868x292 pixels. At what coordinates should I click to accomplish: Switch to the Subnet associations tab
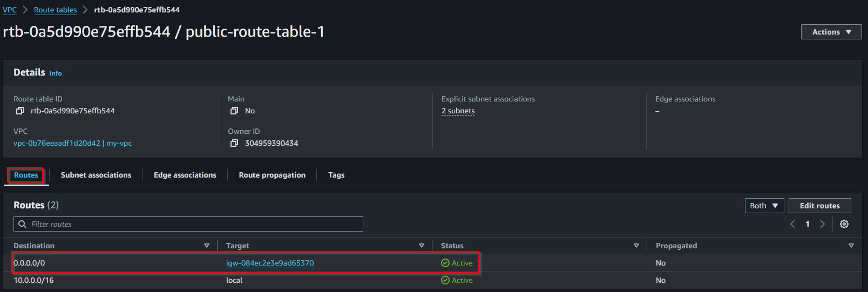click(96, 175)
